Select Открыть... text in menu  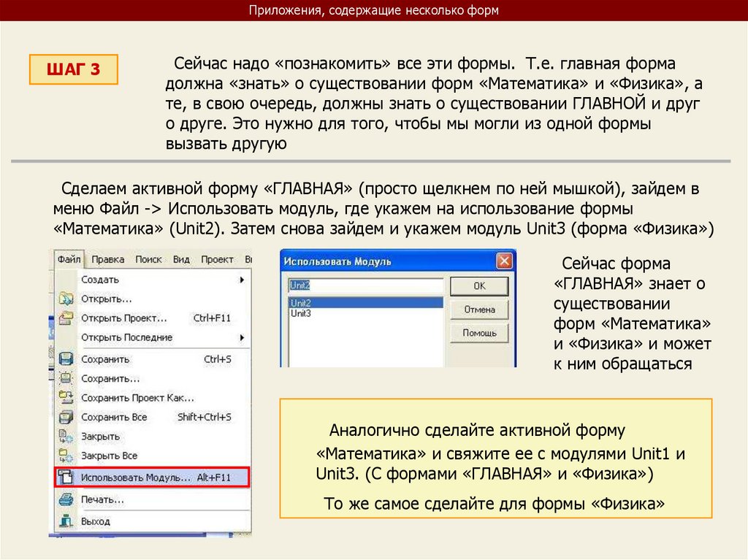point(107,299)
